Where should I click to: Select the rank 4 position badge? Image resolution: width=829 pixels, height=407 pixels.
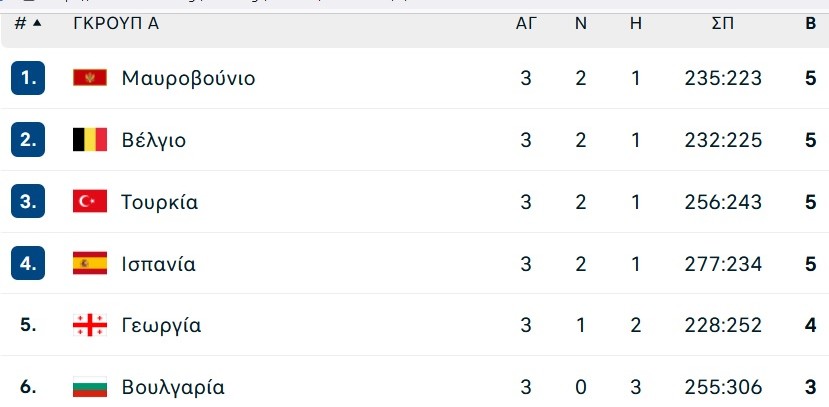28,263
